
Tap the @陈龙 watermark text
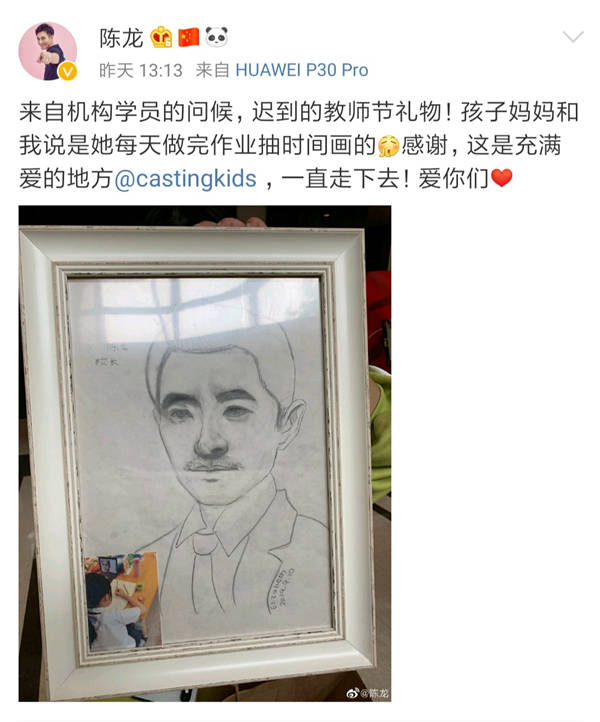point(374,693)
